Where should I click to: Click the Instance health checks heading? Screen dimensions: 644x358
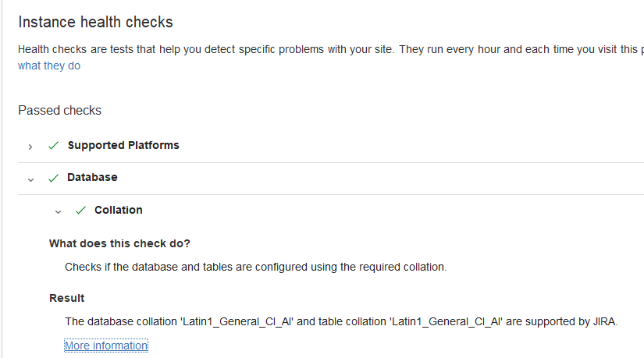click(95, 22)
